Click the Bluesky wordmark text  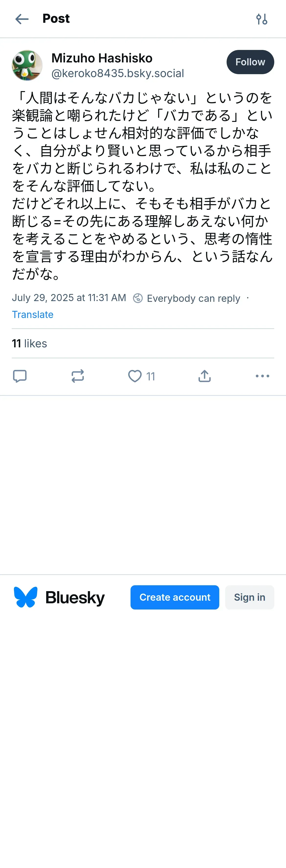coord(75,598)
